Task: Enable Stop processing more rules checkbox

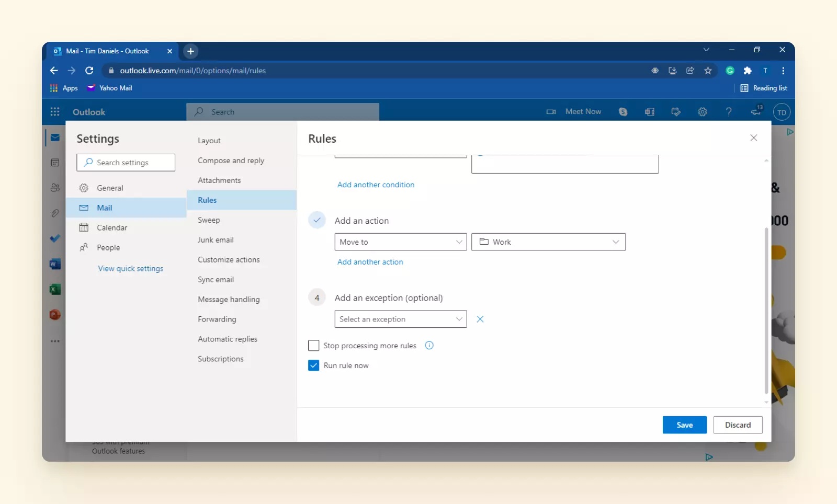Action: [x=314, y=346]
